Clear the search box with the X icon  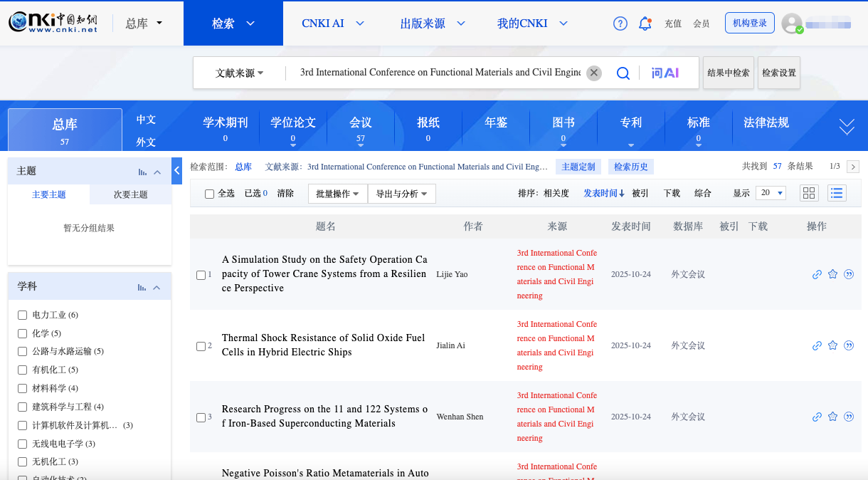594,73
